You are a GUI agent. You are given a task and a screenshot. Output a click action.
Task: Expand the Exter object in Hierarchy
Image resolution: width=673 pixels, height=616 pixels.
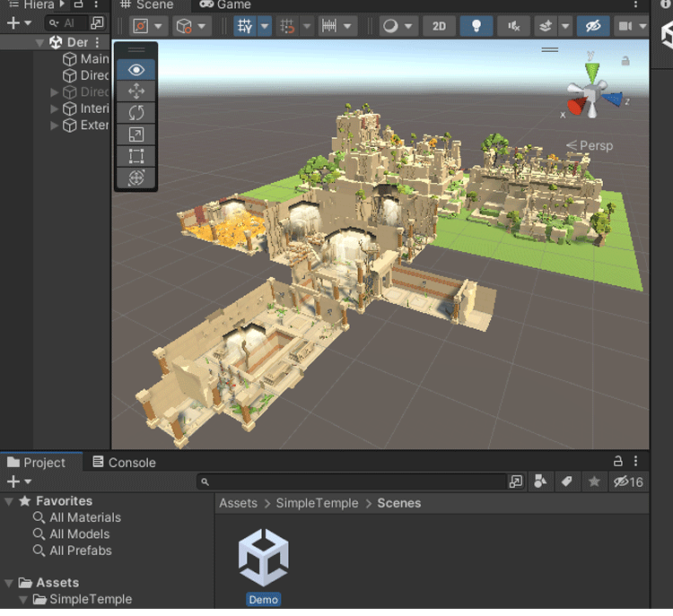pos(54,126)
